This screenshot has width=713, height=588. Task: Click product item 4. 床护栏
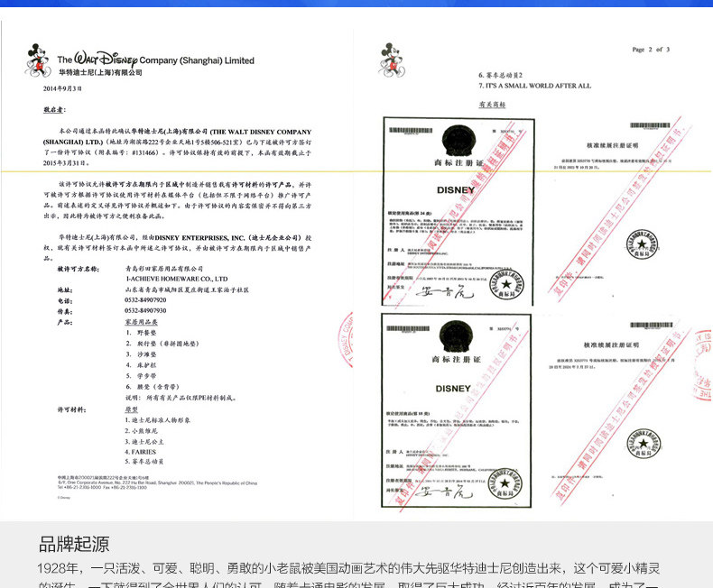point(141,365)
